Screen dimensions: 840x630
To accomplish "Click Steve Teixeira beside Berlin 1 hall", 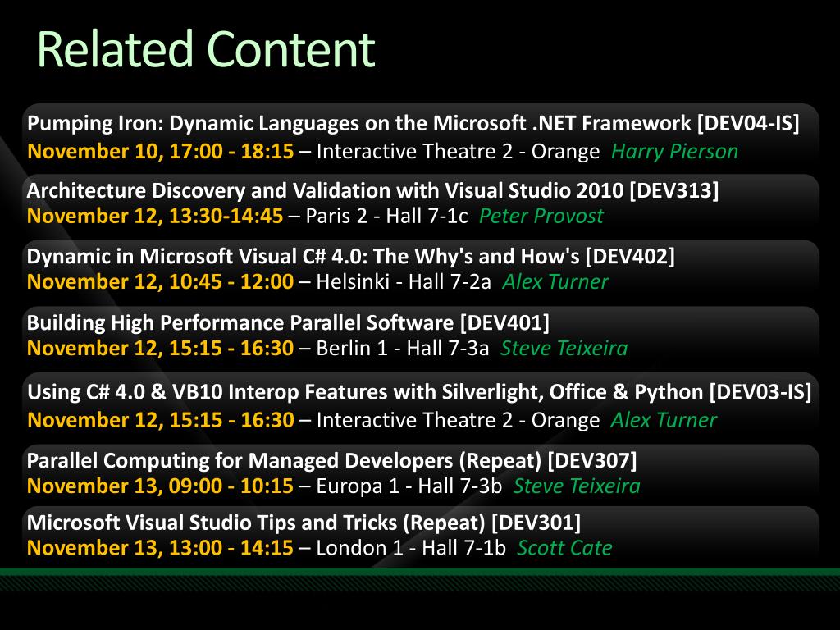I will [564, 348].
